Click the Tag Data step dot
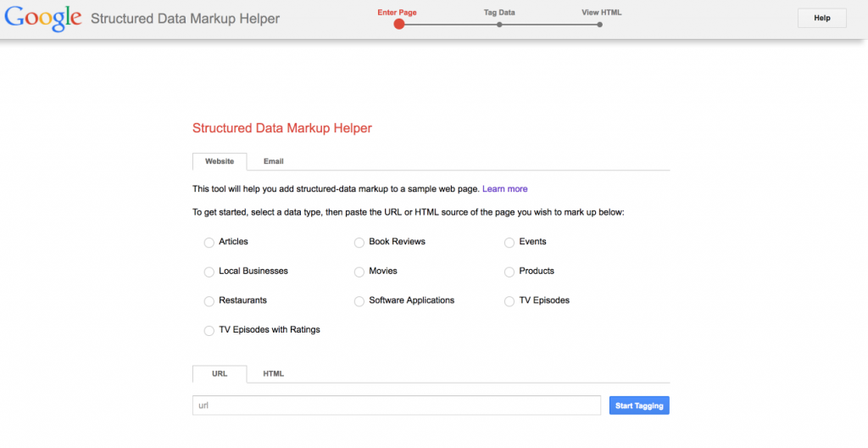This screenshot has width=868, height=448. [x=499, y=25]
